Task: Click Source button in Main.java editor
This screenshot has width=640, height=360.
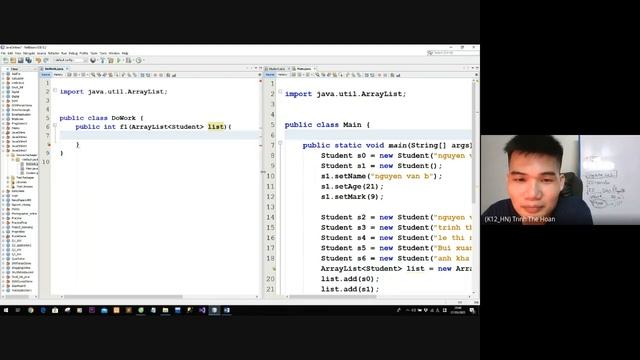Action: pos(270,75)
